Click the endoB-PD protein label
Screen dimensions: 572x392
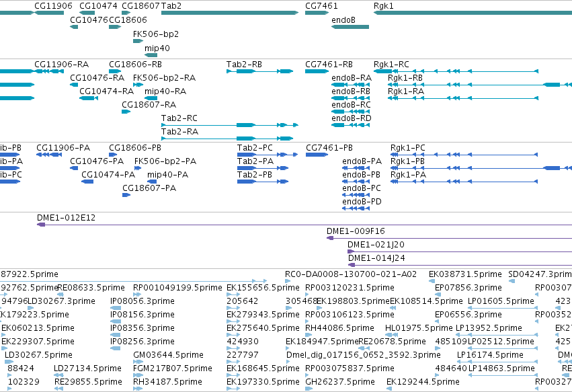(x=362, y=202)
